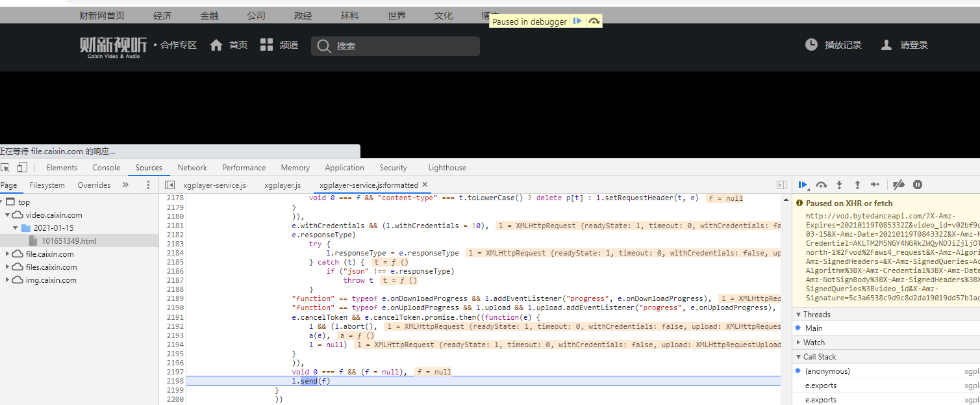Hide the sources navigator pane
The height and width of the screenshot is (405, 980).
click(x=170, y=185)
